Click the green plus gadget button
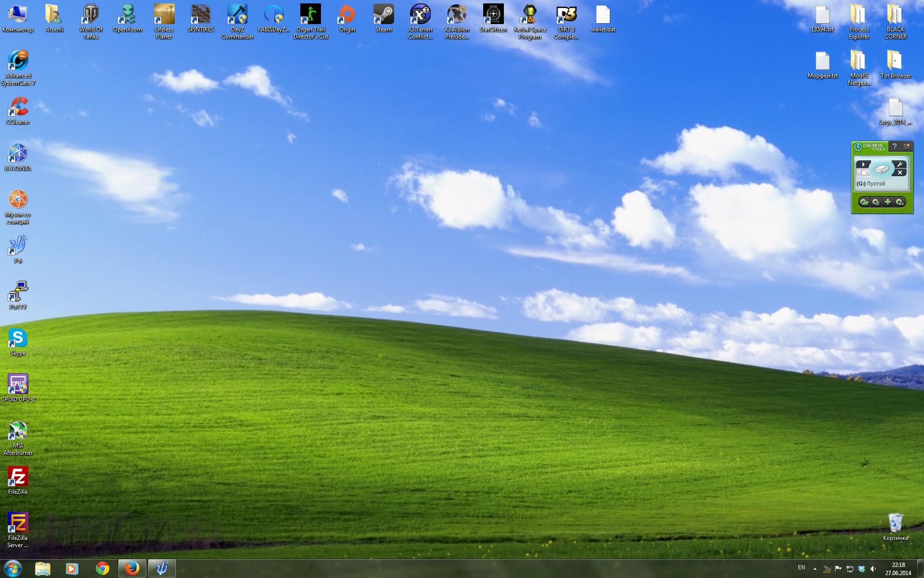 (888, 202)
